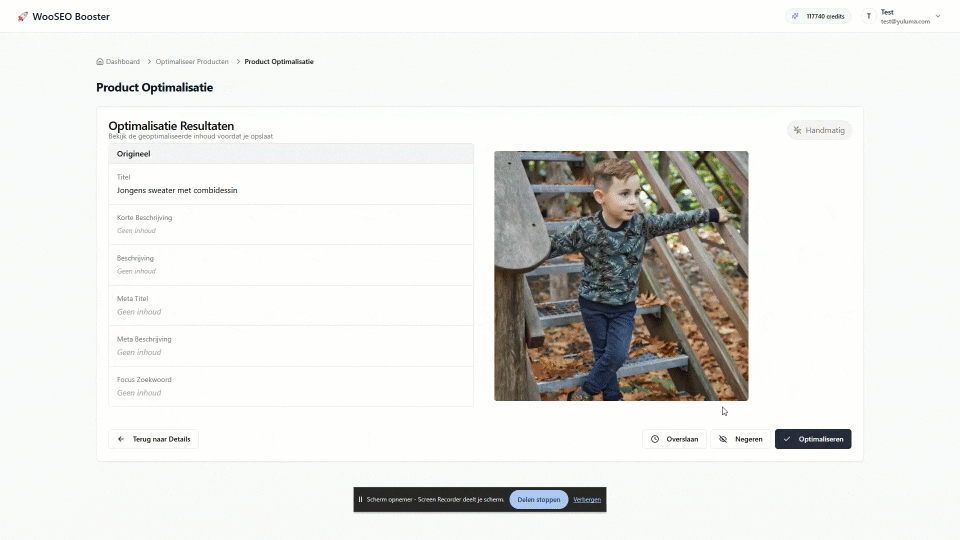Image resolution: width=960 pixels, height=540 pixels.
Task: Click the crossed-eye icon on Negeren
Action: click(723, 439)
